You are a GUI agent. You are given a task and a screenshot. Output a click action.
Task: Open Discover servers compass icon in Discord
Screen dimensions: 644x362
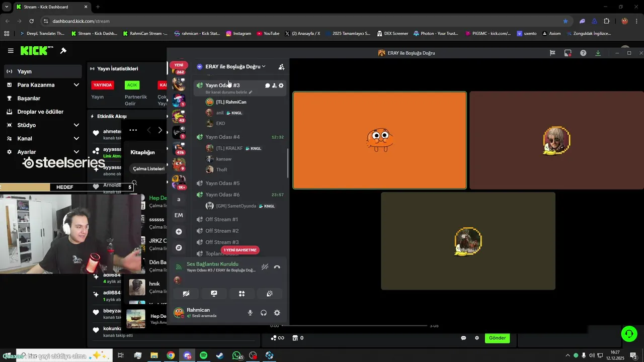pyautogui.click(x=179, y=248)
